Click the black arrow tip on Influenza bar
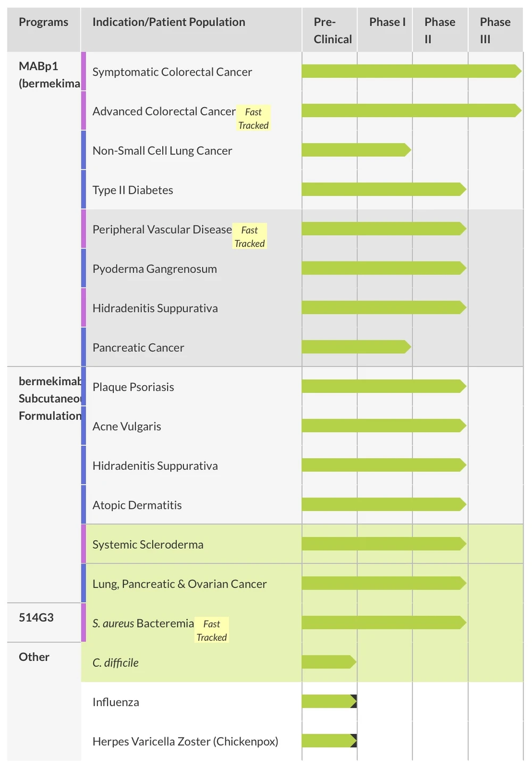The image size is (532, 769). click(x=354, y=701)
